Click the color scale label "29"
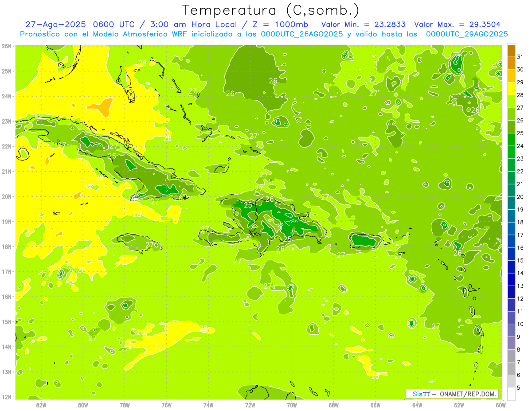 pos(520,82)
